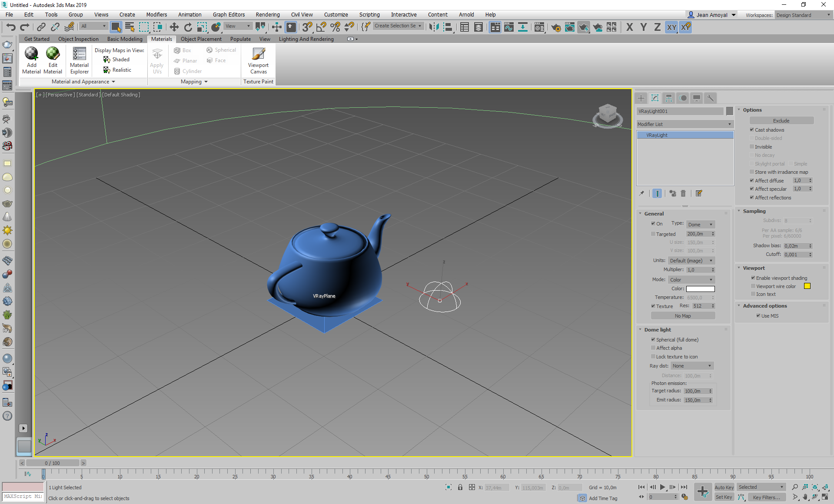Viewport: 834px width, 504px height.
Task: Toggle the Use MIS checkbox
Action: (758, 315)
